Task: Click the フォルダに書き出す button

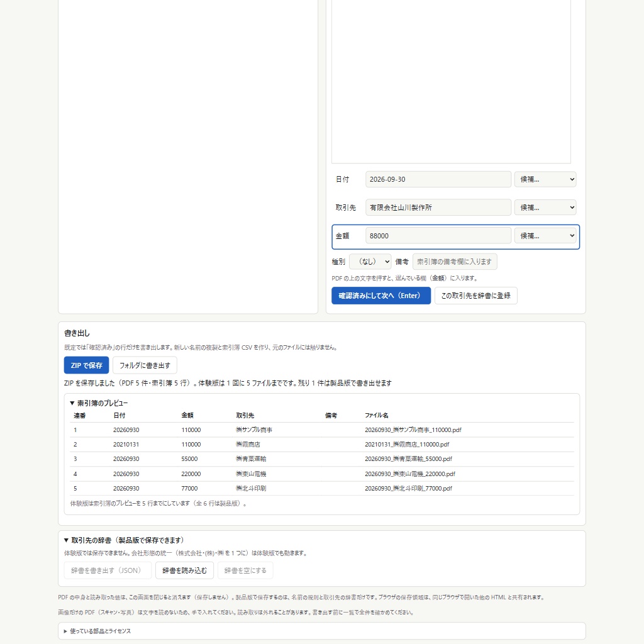Action: pos(145,365)
